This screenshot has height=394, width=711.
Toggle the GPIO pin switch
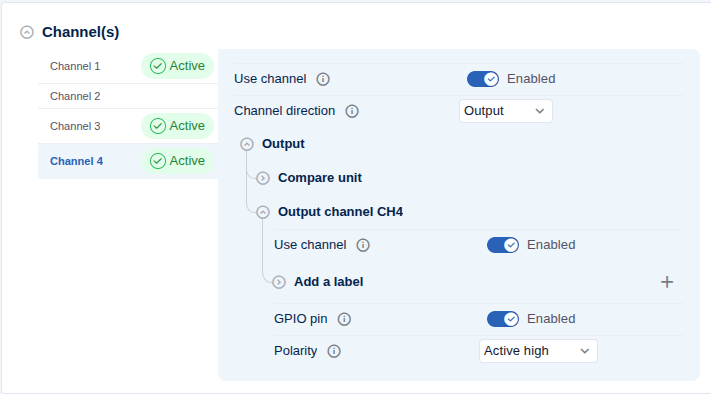coord(503,319)
